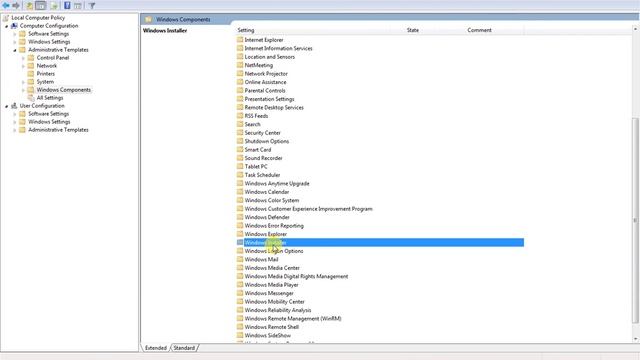Select Windows Explorer folder in list

[266, 234]
